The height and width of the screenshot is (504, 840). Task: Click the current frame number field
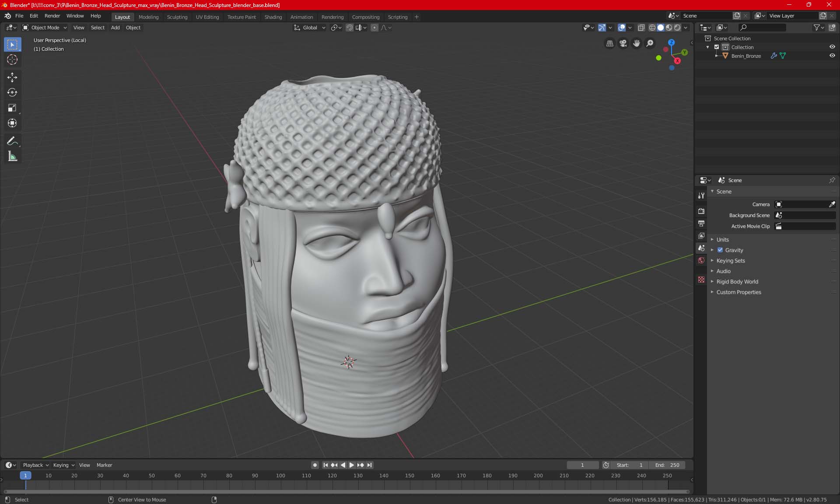[582, 465]
